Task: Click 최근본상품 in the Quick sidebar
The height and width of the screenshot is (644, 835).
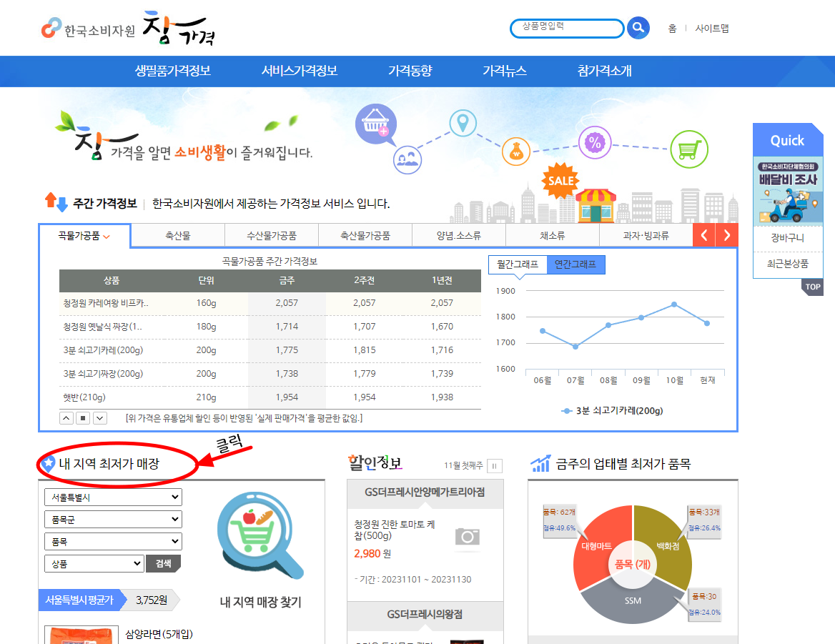Action: [x=787, y=263]
